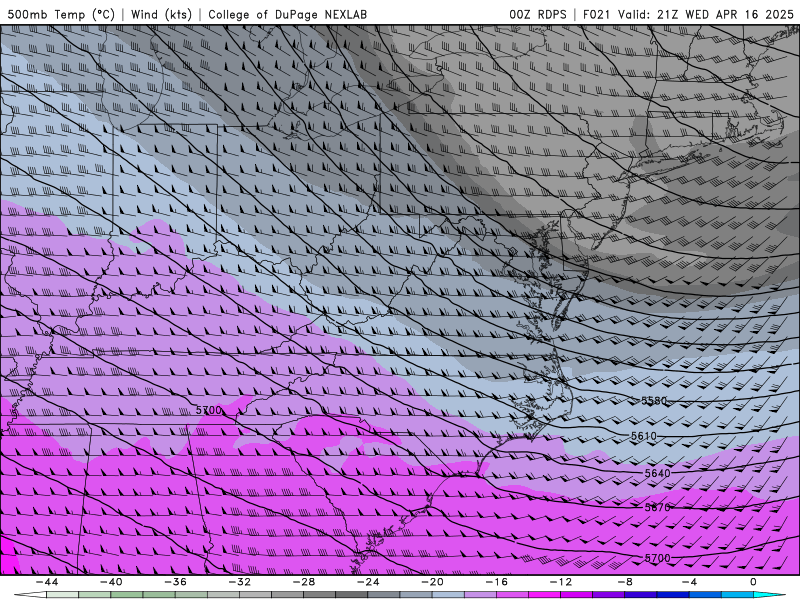Click the -40 colorbar tick label
Image resolution: width=800 pixels, height=600 pixels.
(111, 582)
